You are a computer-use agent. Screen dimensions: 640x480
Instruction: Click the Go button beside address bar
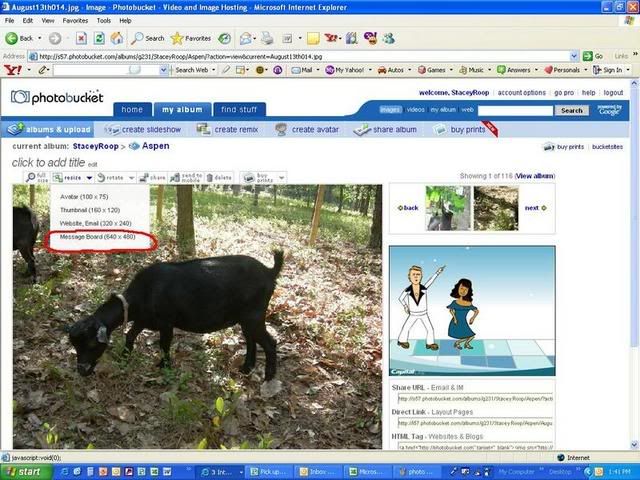[x=593, y=56]
